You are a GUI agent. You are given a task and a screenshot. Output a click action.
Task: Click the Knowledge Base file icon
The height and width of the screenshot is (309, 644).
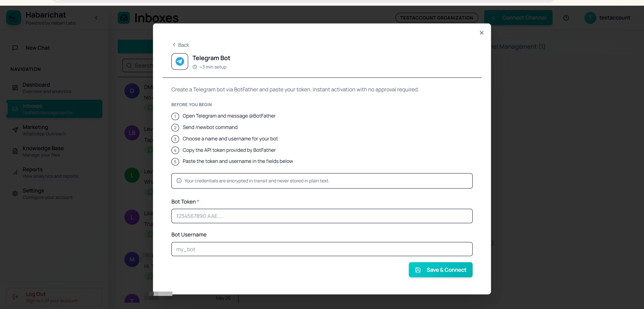15,151
